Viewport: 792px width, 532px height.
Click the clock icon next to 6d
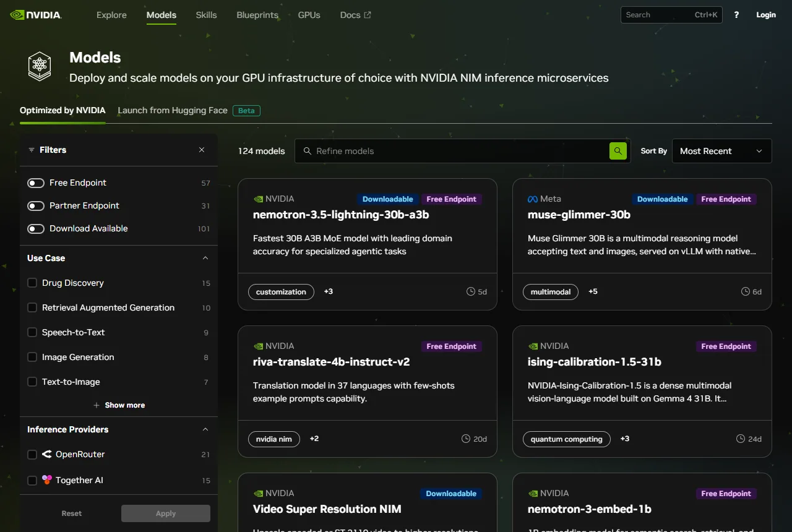click(x=746, y=291)
